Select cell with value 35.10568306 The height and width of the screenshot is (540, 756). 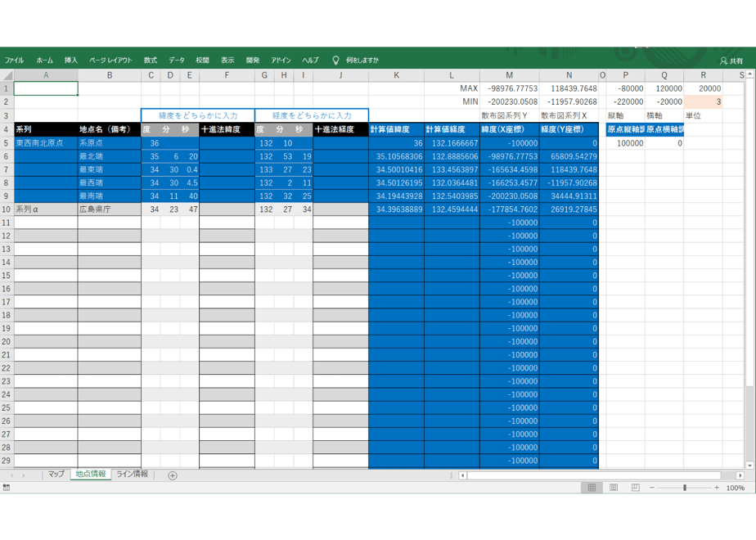coord(396,156)
